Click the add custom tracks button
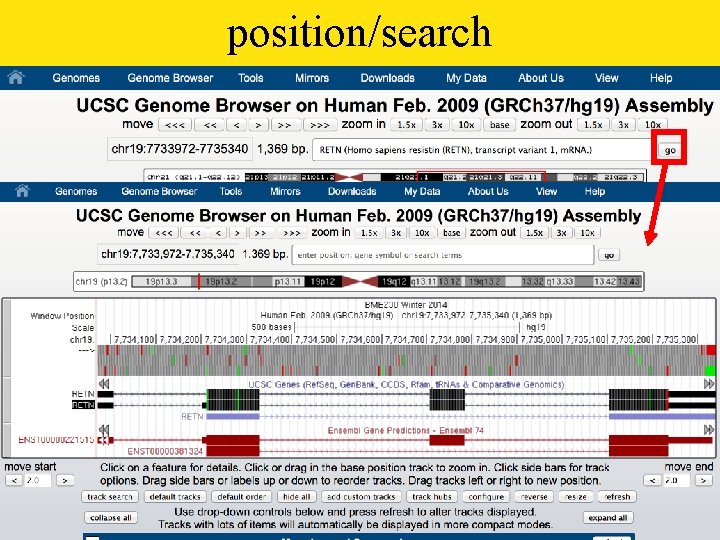This screenshot has width=720, height=540. 361,497
